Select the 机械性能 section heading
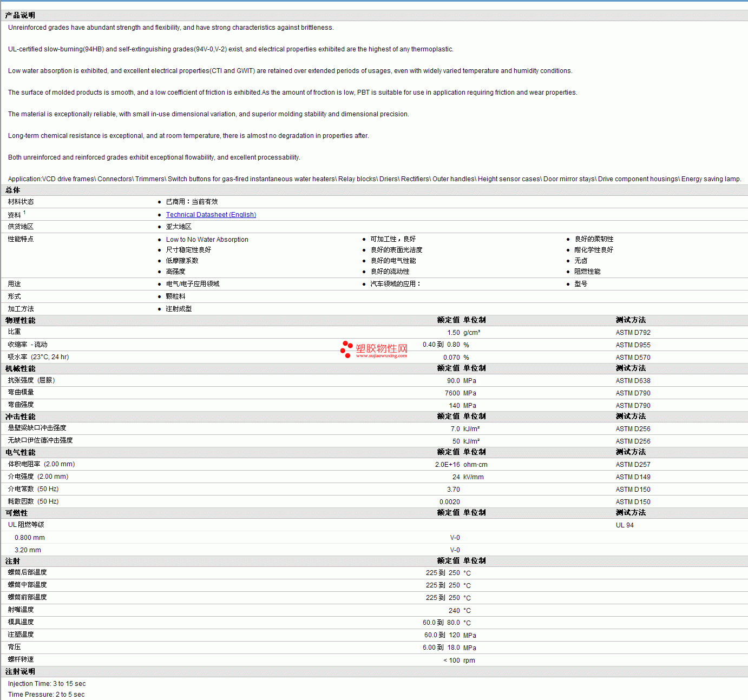748x700 pixels. tap(21, 368)
